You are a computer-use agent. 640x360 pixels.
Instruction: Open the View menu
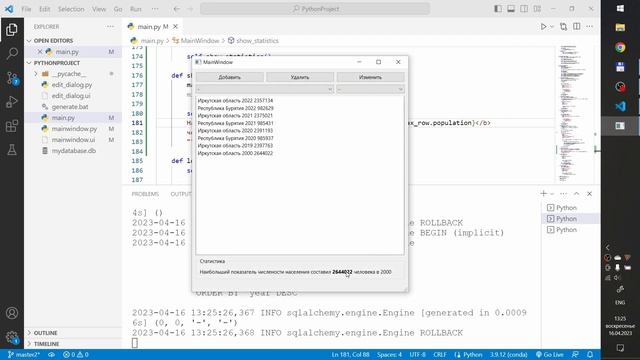click(x=99, y=9)
